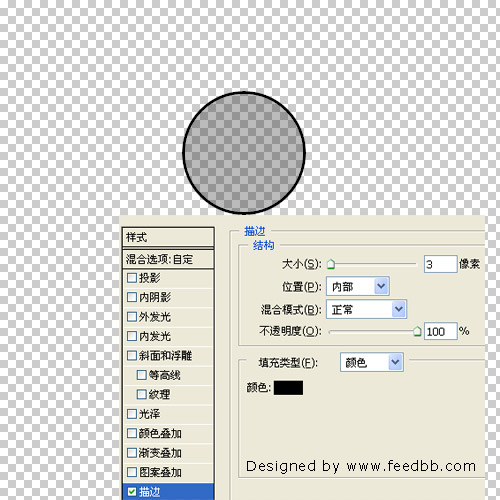Toggle the 渐变叠加 gradient overlay checkbox
Viewport: 500px width, 500px height.
(x=132, y=453)
